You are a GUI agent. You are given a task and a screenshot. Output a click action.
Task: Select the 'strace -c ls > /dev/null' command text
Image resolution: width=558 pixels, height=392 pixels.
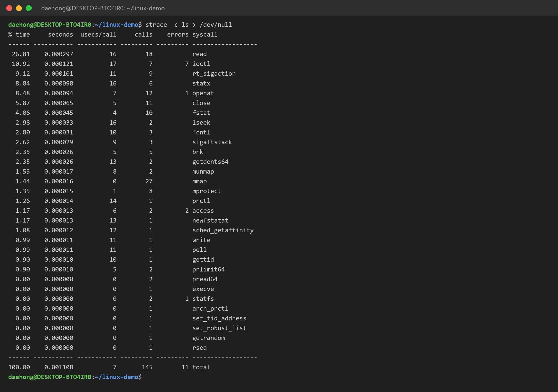189,25
